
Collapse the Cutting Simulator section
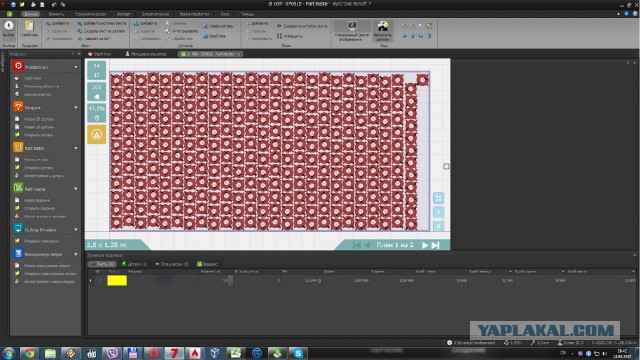76,230
